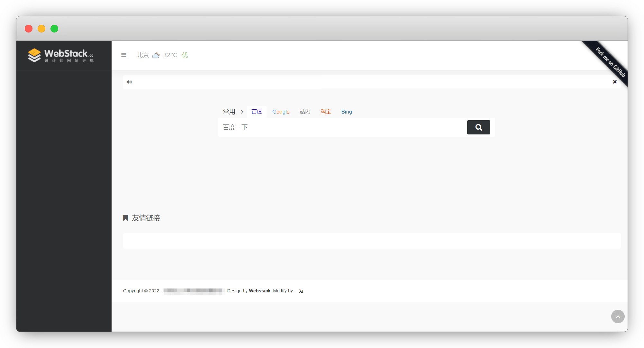Open the 常用 search group label
The width and height of the screenshot is (644, 348).
coord(229,112)
